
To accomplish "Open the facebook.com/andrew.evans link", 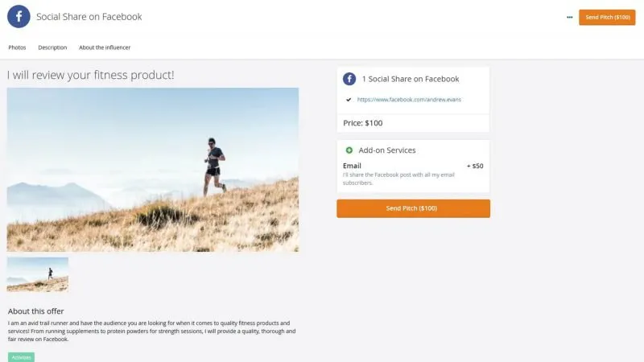I will [409, 99].
